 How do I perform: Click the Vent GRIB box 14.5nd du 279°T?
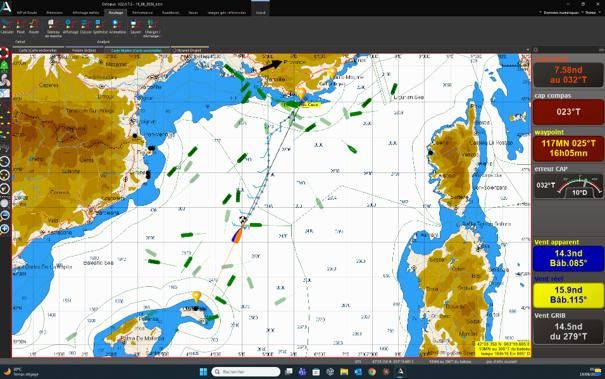568,332
